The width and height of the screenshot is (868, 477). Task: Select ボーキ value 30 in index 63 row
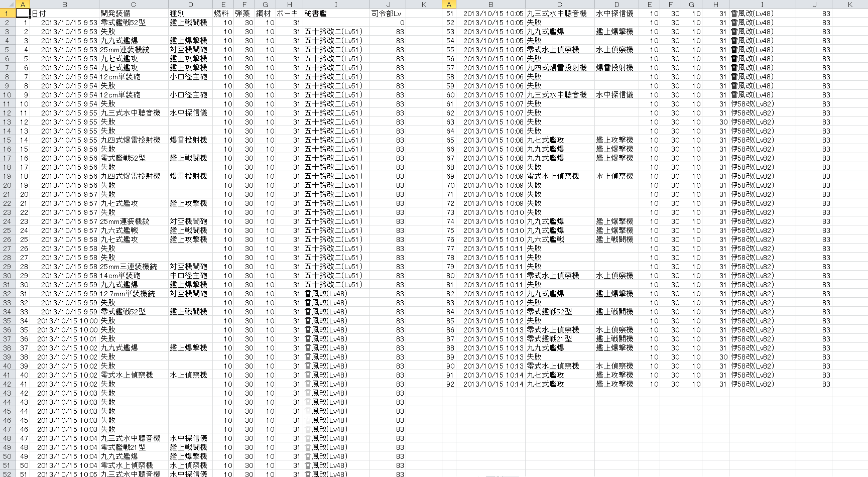tap(715, 122)
